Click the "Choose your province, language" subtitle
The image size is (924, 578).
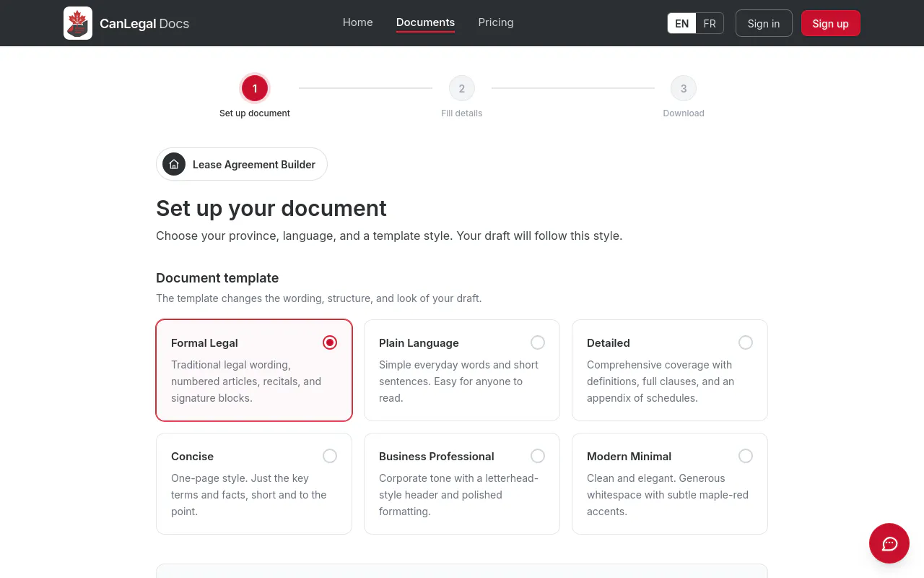[x=389, y=236]
